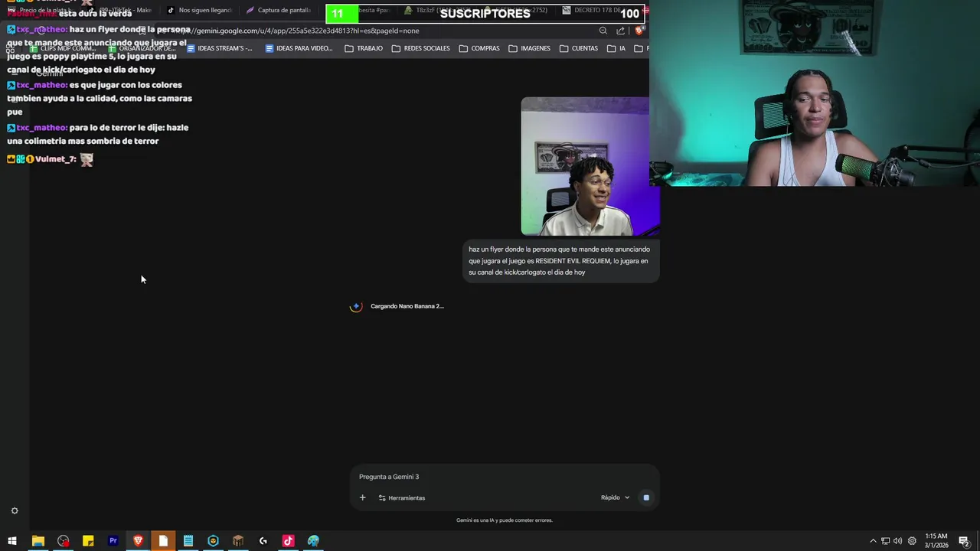Screen dimensions: 980x551
Task: Switch to the Nos siguen llegando tab
Action: (199, 10)
